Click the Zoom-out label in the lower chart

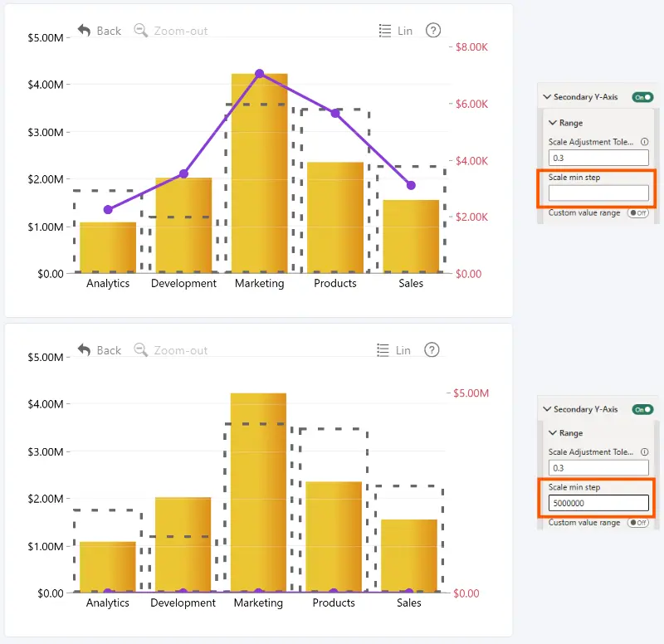click(x=181, y=350)
